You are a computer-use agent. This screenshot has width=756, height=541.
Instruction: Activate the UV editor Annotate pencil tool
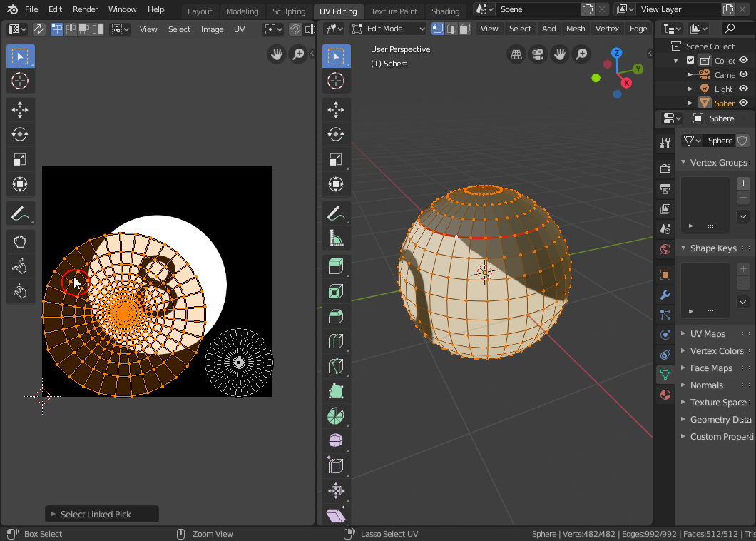(20, 213)
